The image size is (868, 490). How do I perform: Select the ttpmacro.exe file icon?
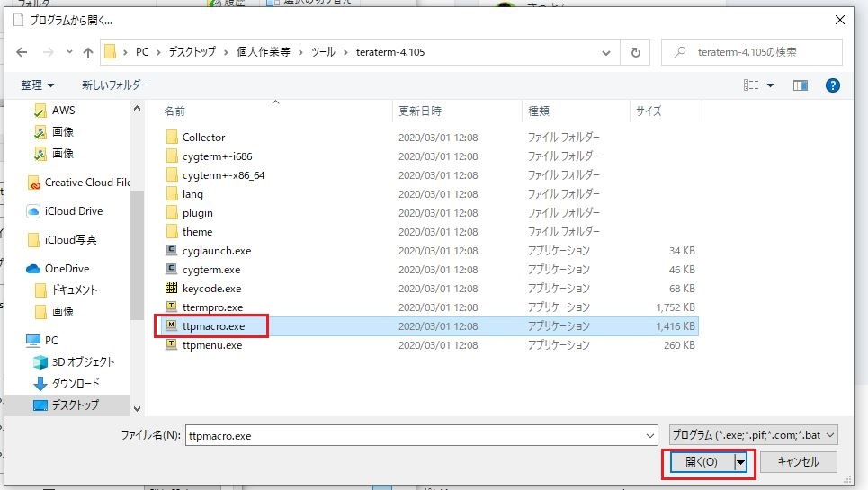pyautogui.click(x=172, y=325)
